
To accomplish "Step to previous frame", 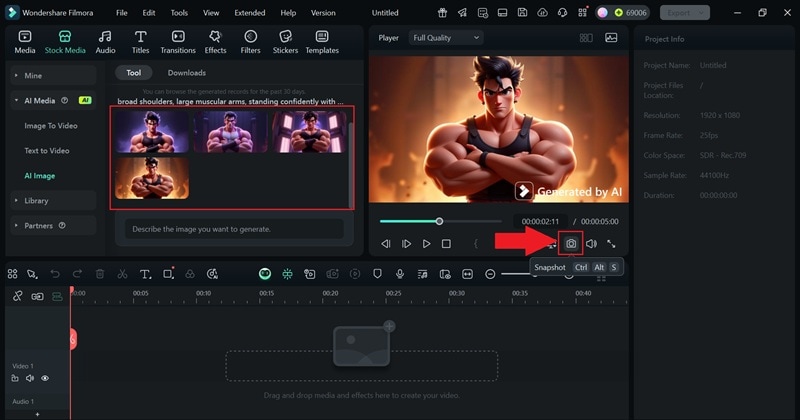I will (386, 244).
